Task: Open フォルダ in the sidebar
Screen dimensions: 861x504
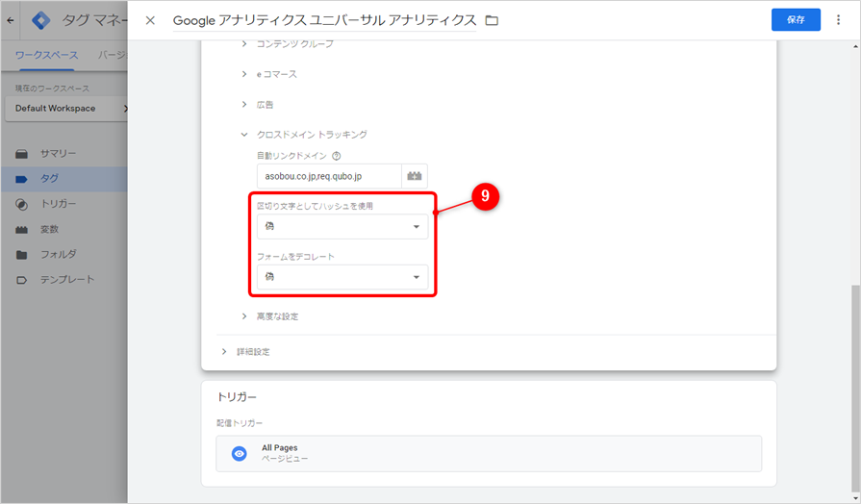Action: pyautogui.click(x=64, y=254)
